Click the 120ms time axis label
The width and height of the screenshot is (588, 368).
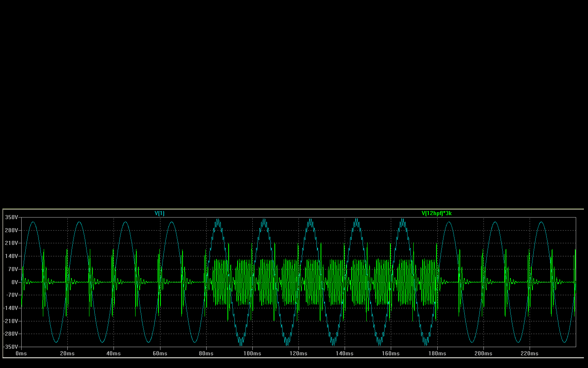[x=298, y=354]
